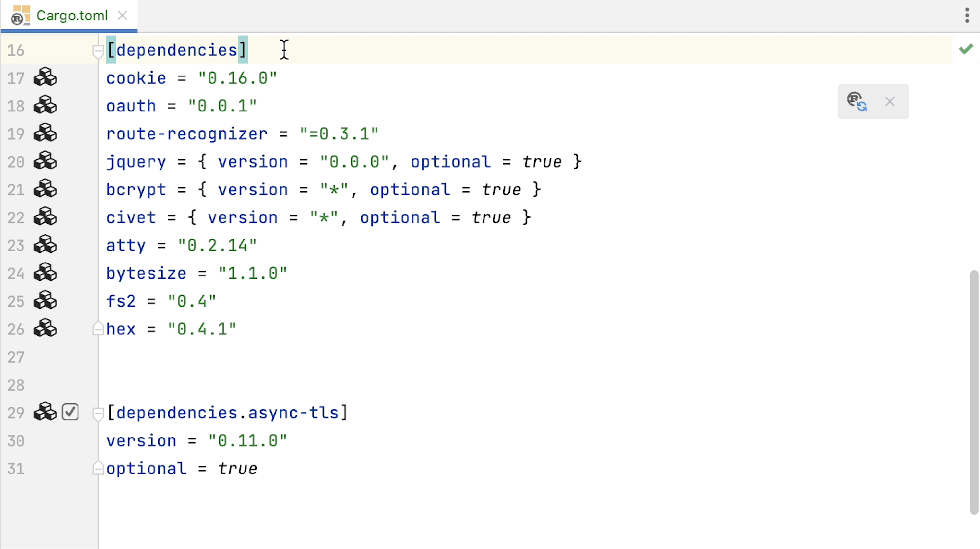
Task: Dismiss the floating reload toolbar
Action: coord(890,101)
